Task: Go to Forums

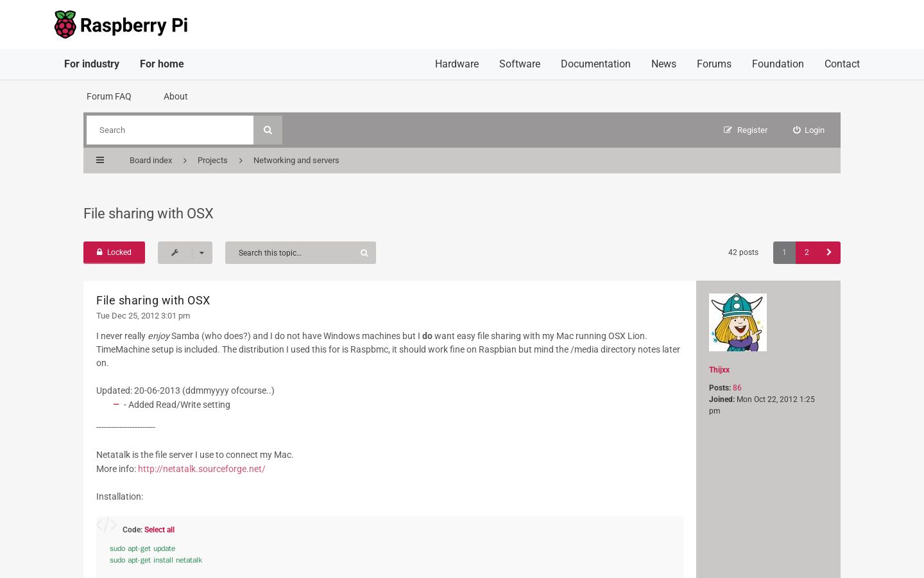Action: click(x=714, y=64)
